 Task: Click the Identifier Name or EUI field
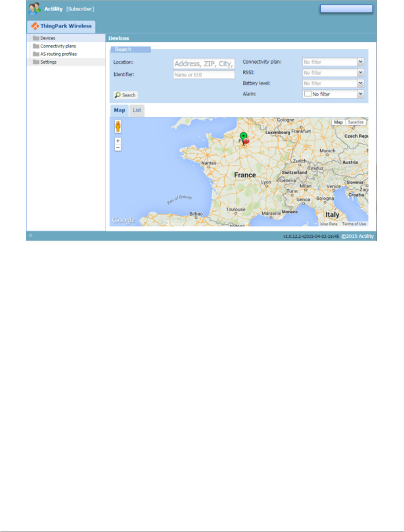(204, 75)
